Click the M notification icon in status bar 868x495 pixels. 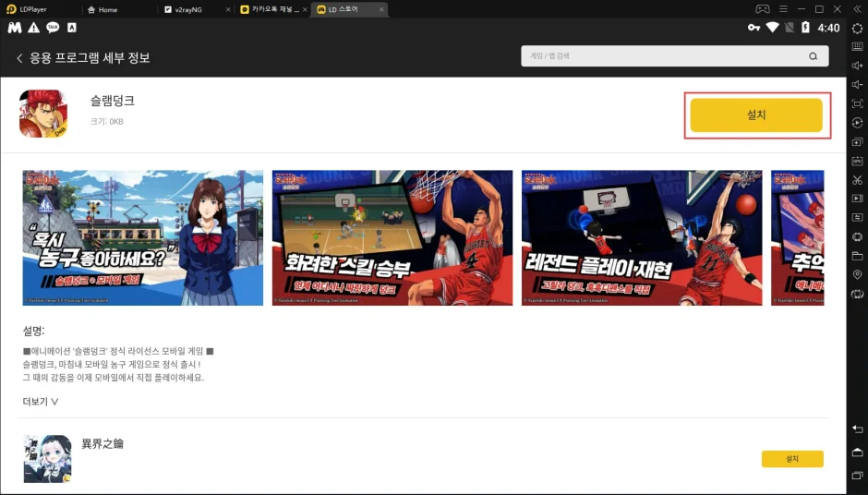[15, 28]
